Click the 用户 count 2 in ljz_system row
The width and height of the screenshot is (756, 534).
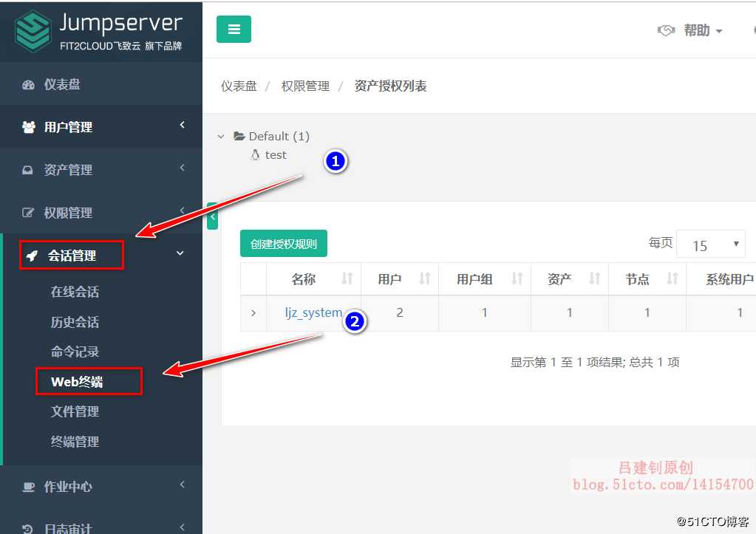(400, 312)
